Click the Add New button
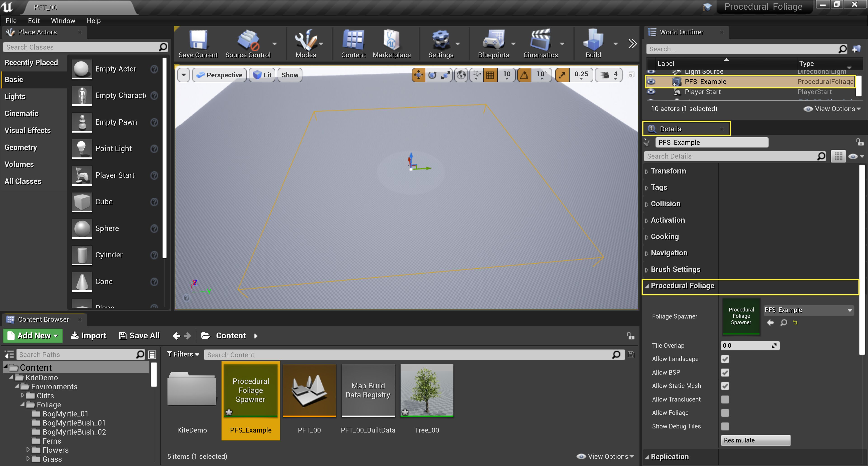The height and width of the screenshot is (466, 868). click(33, 336)
